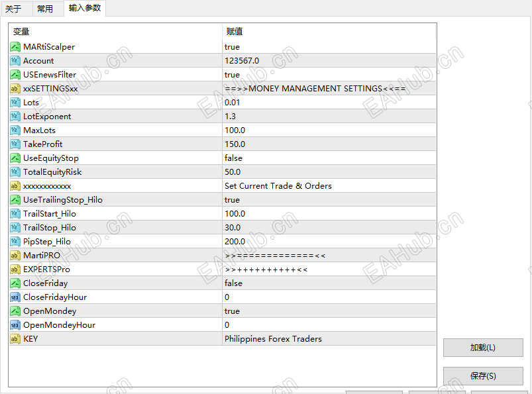Click the double icon beside TotalEquityRisk
The width and height of the screenshot is (532, 394).
[15, 172]
